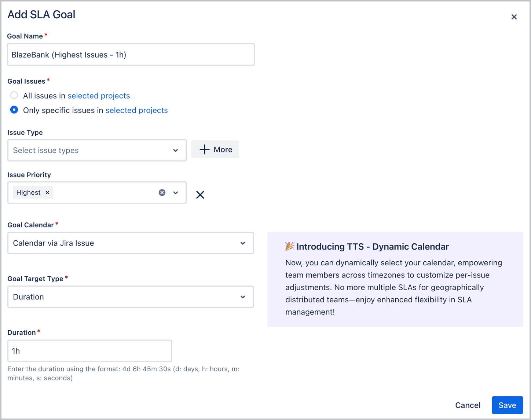
Task: Delete the Issue Priority filter row
Action: pos(200,195)
